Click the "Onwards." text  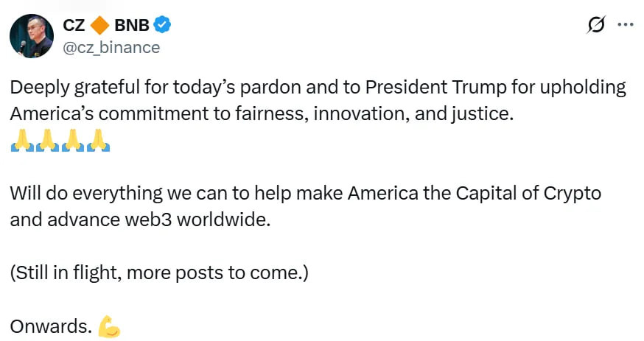coord(51,326)
